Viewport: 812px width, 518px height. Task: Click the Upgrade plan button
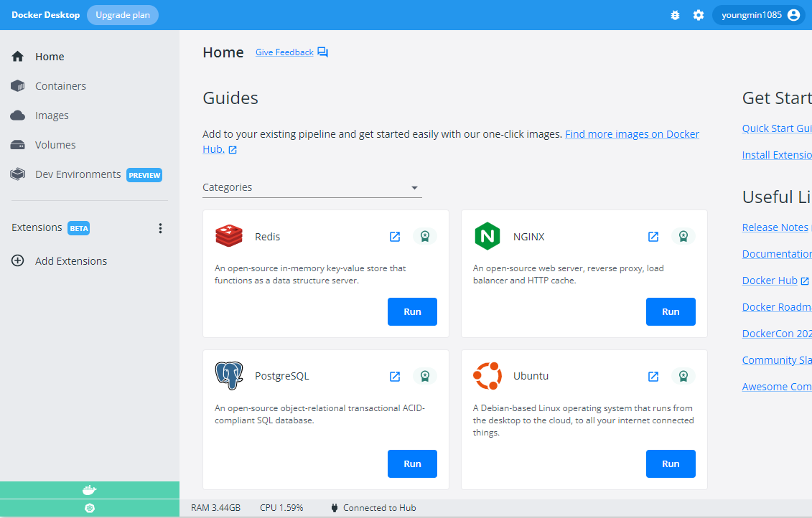(x=123, y=15)
